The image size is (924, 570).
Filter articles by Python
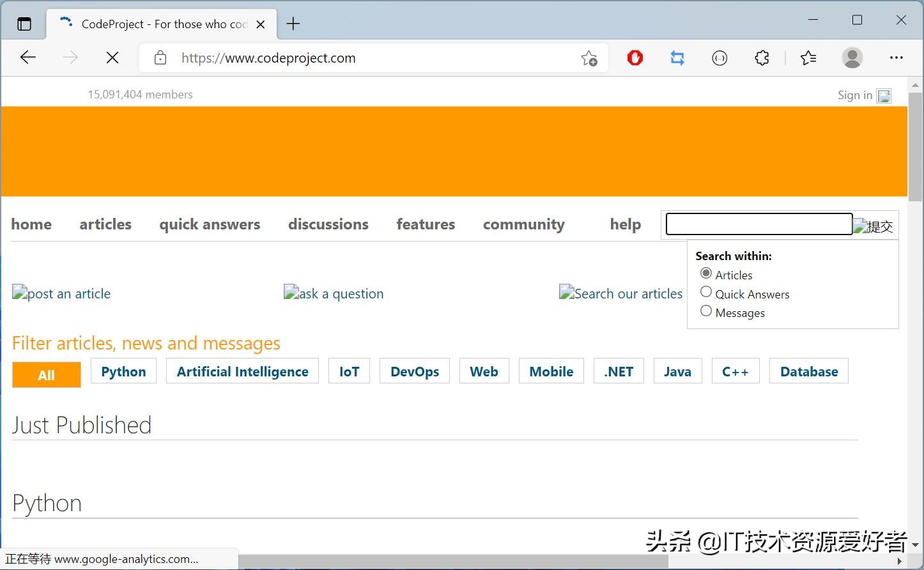click(x=123, y=371)
